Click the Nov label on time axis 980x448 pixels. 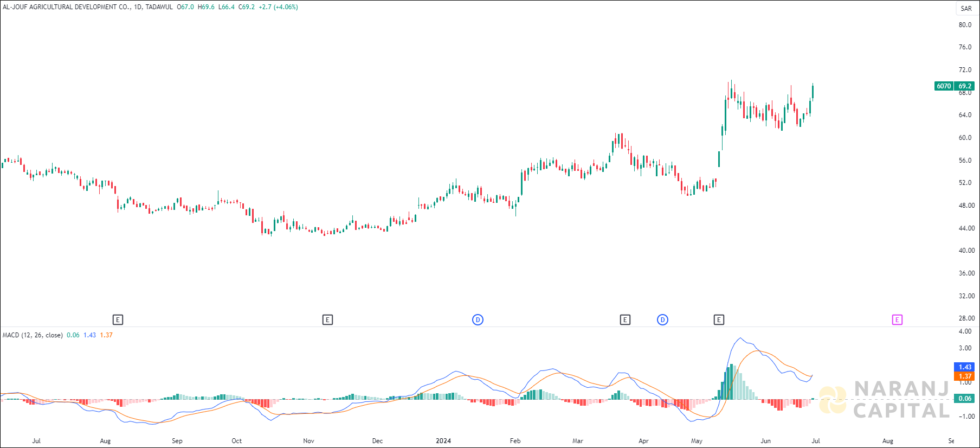click(x=308, y=441)
